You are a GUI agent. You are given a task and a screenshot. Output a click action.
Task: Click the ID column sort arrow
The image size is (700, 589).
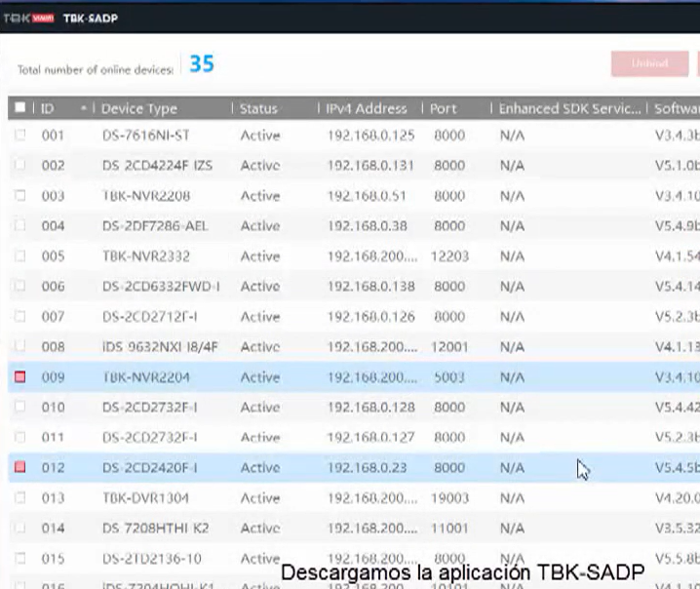point(84,108)
